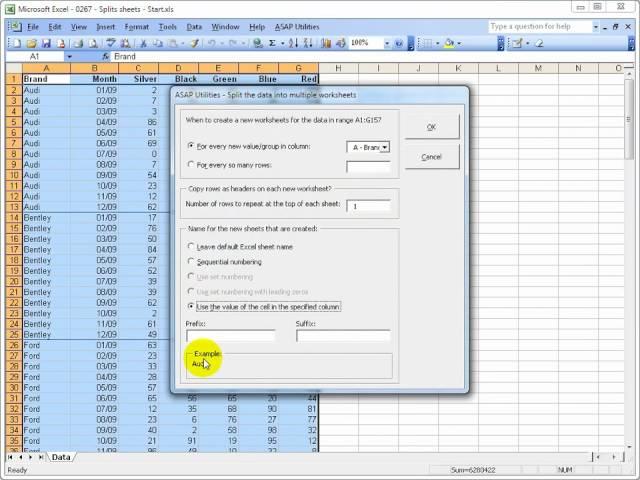Open the Format menu
640x480 pixels.
click(137, 27)
